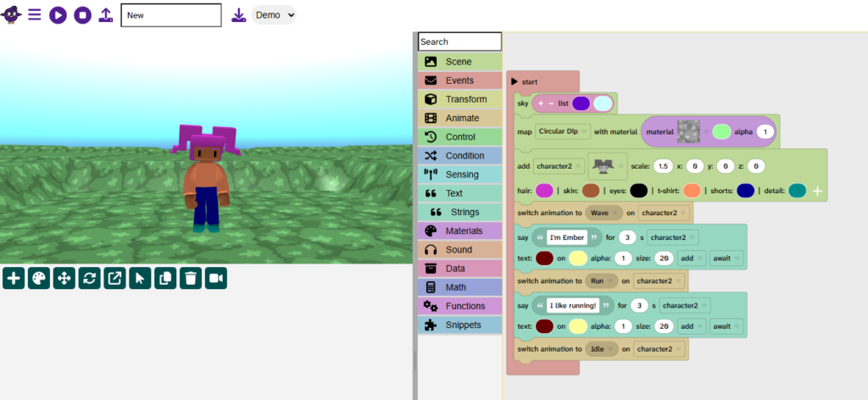Open the Events block category

click(460, 81)
